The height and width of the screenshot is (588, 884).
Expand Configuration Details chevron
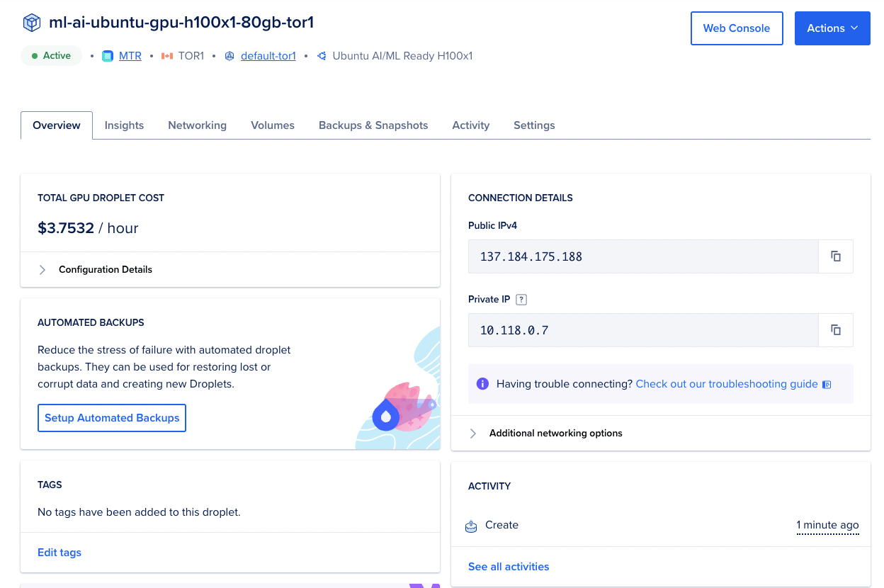pyautogui.click(x=42, y=270)
